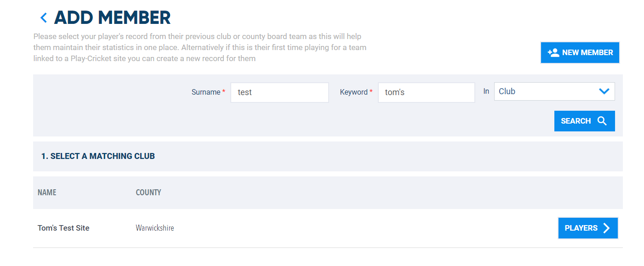This screenshot has height=266, width=644.
Task: Click the add-person icon in New Member
Action: click(x=553, y=52)
